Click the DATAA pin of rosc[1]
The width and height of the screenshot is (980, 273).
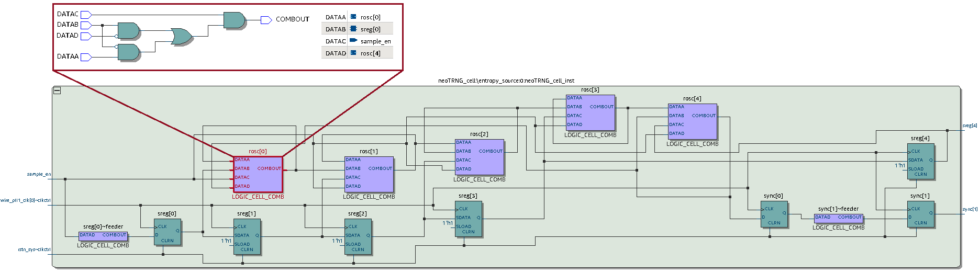(353, 160)
